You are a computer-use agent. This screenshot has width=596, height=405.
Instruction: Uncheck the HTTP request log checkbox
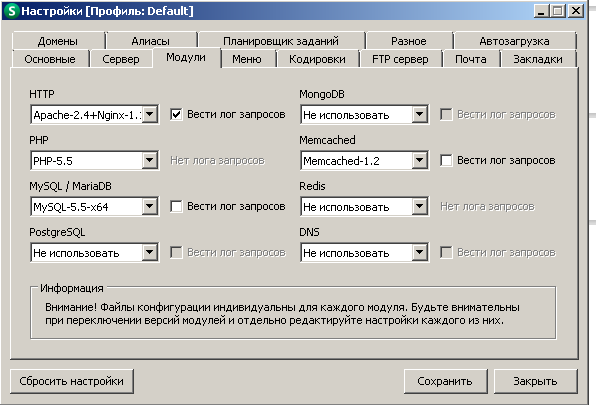[176, 114]
